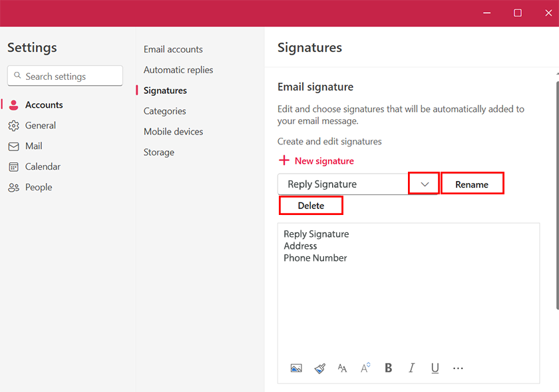Click the Search settings field
Image resolution: width=559 pixels, height=392 pixels.
65,77
